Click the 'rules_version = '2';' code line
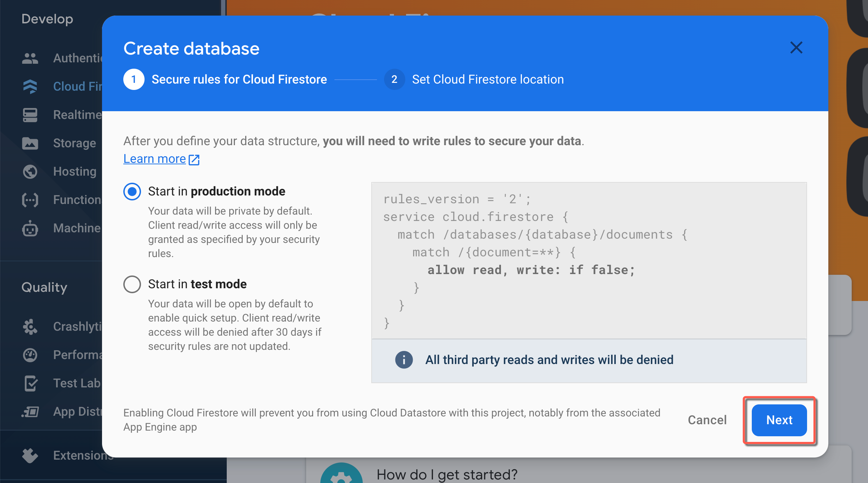This screenshot has height=483, width=868. (x=457, y=199)
